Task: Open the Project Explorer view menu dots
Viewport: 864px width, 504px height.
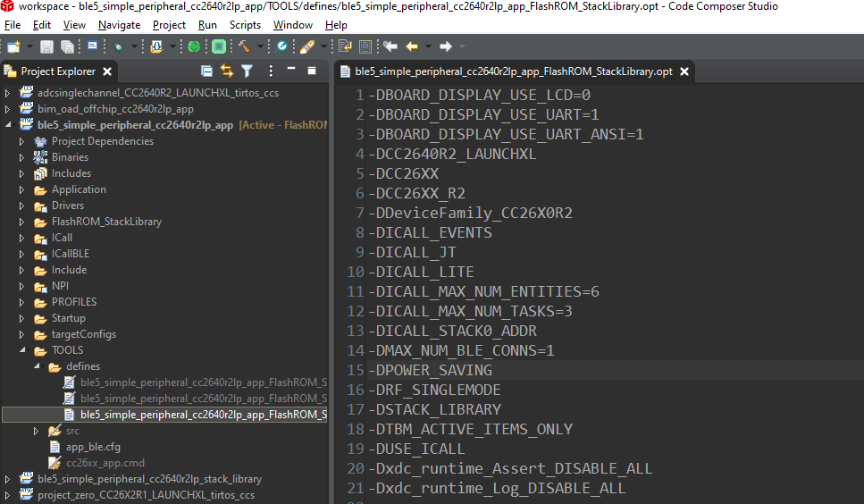Action: pos(271,71)
